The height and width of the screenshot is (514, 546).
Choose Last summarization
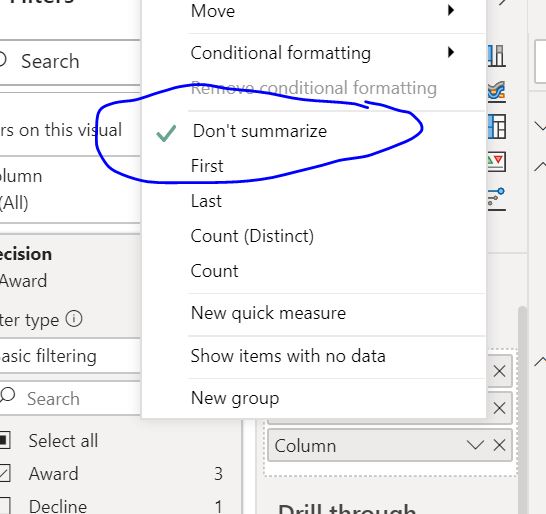[x=206, y=201]
